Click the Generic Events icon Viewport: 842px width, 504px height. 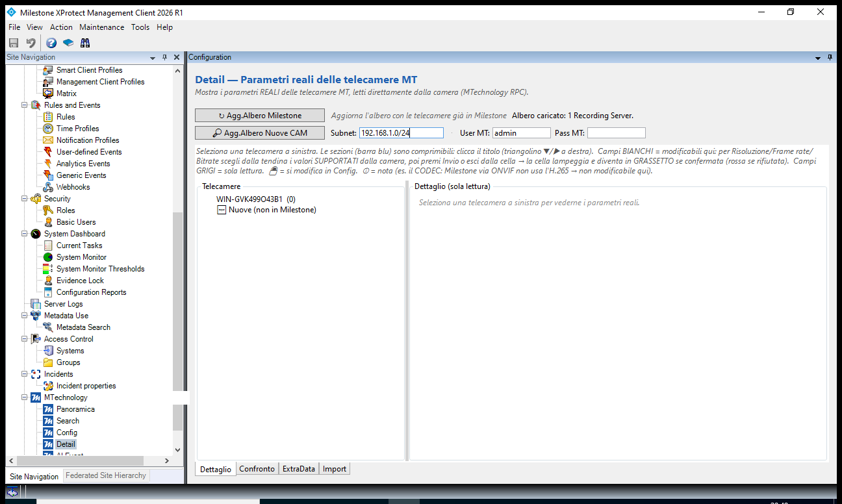(x=48, y=175)
